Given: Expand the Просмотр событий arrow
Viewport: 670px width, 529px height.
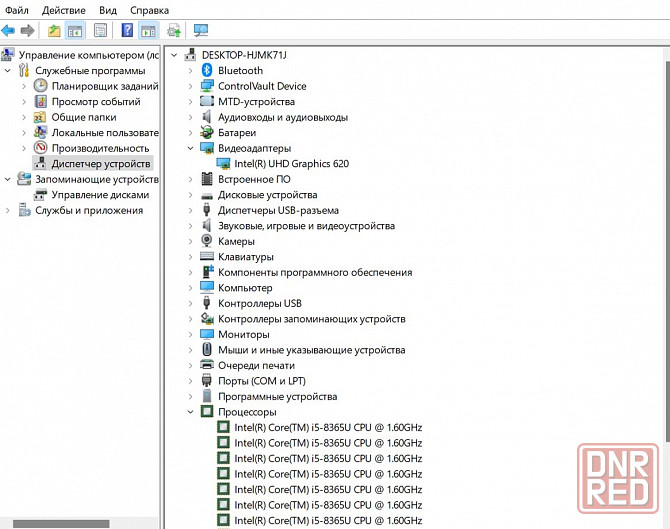Looking at the screenshot, I should click(24, 102).
